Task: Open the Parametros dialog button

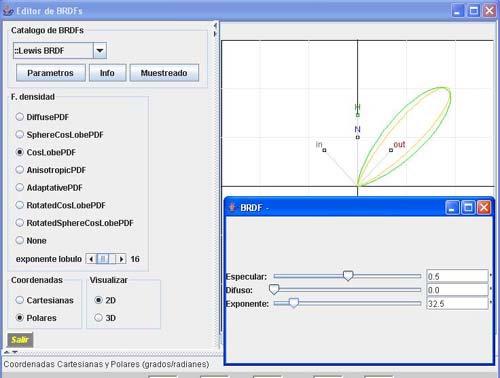Action: click(51, 73)
